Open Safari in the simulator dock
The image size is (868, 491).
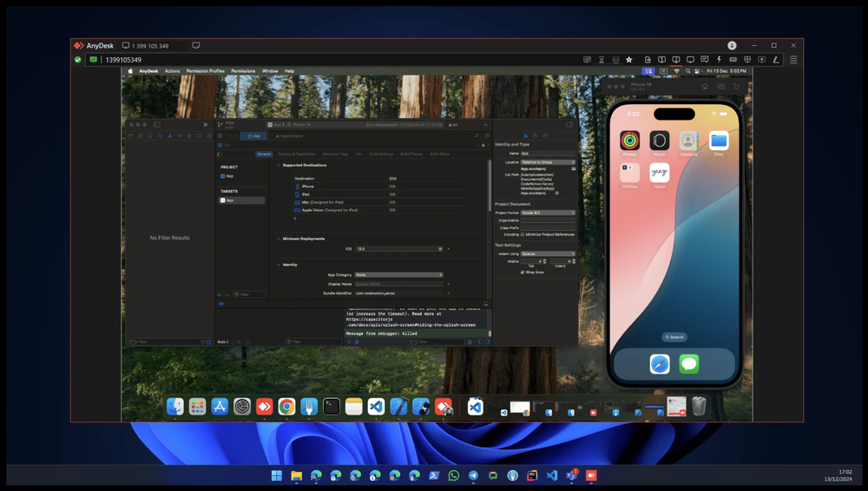tap(660, 364)
